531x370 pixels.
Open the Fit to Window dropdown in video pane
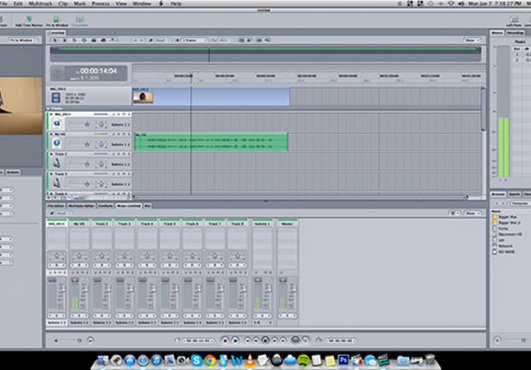[x=22, y=40]
